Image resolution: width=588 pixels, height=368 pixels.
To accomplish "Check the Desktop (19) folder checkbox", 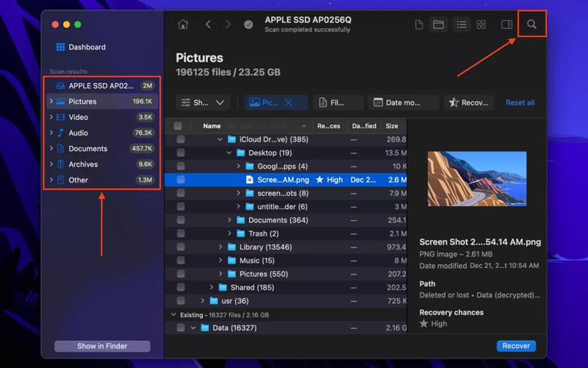I will tap(180, 153).
